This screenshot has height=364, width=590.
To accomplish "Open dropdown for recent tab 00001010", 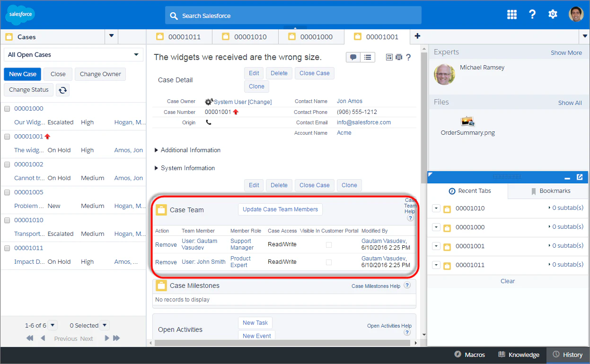I will pos(436,208).
